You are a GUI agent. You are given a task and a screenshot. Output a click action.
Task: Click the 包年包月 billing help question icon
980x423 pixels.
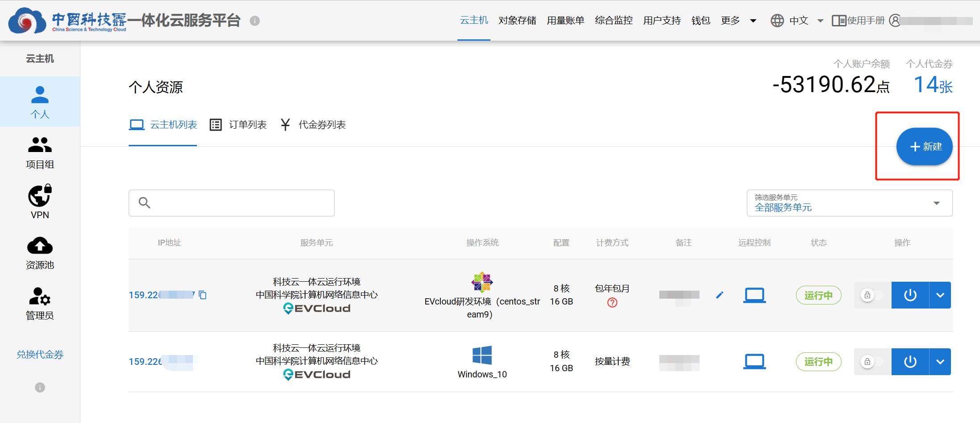pos(612,303)
